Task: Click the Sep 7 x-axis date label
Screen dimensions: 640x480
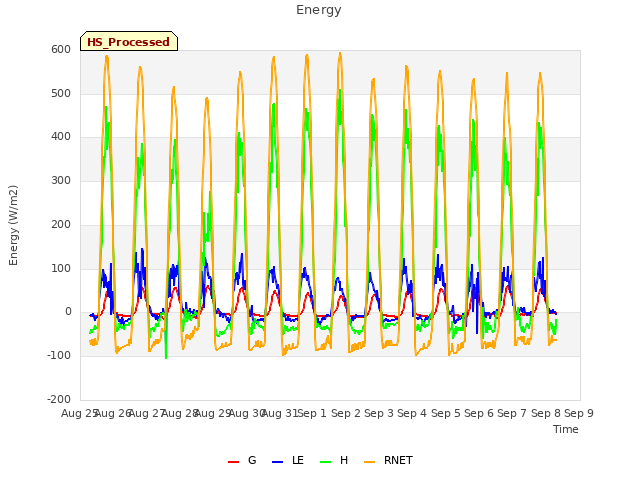Action: coord(512,413)
